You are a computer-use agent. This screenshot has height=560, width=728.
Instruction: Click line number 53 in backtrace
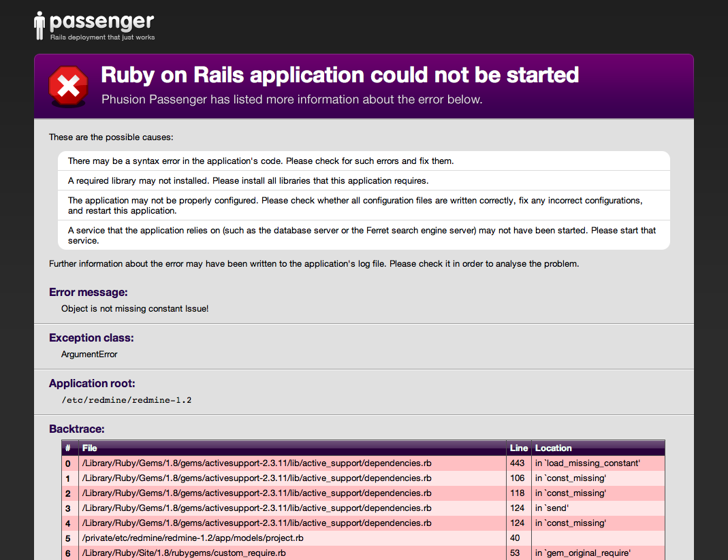tap(515, 553)
